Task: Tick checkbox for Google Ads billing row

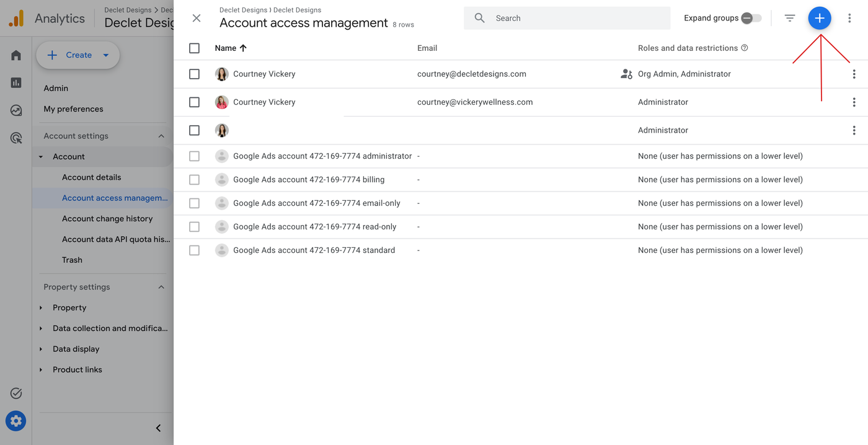Action: [x=194, y=180]
